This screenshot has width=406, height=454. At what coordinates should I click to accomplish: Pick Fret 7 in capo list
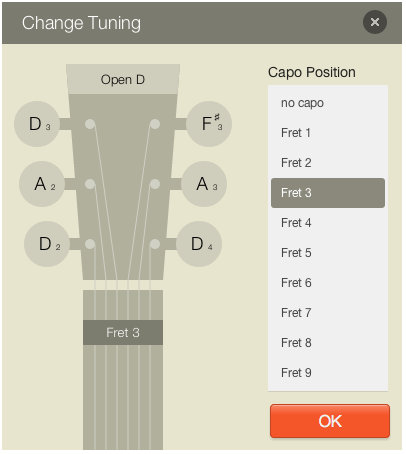pos(328,313)
